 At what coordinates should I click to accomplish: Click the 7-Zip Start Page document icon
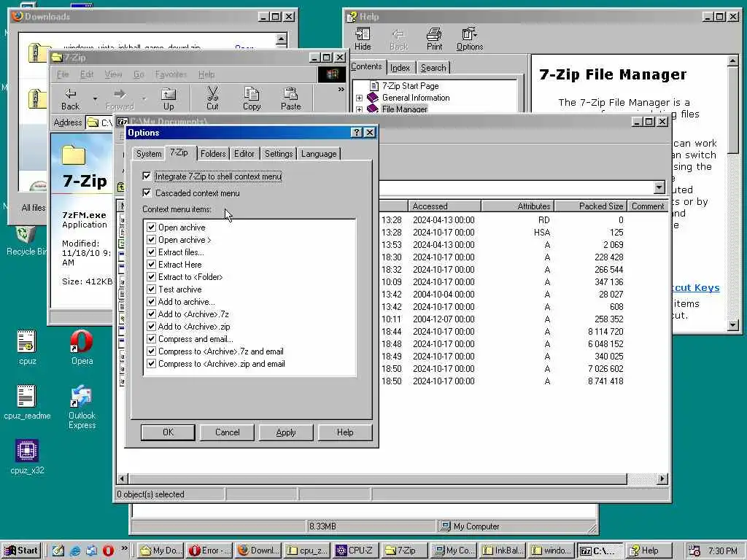tap(374, 86)
